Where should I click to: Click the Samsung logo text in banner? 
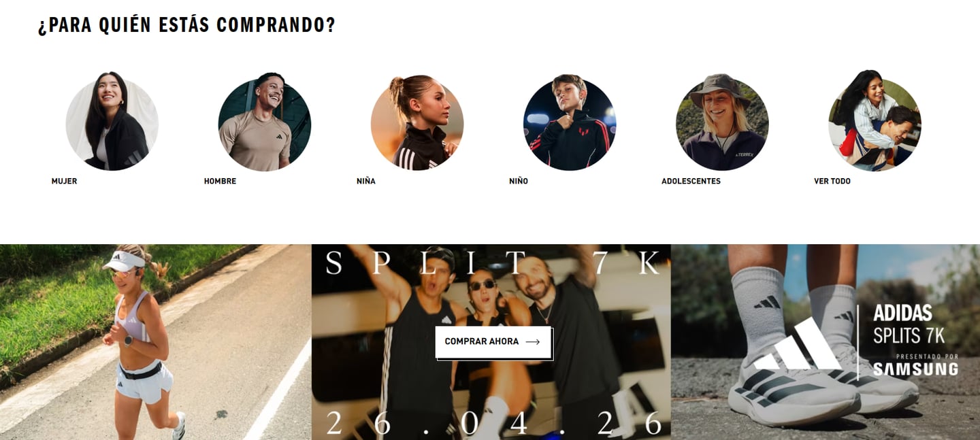pos(915,369)
